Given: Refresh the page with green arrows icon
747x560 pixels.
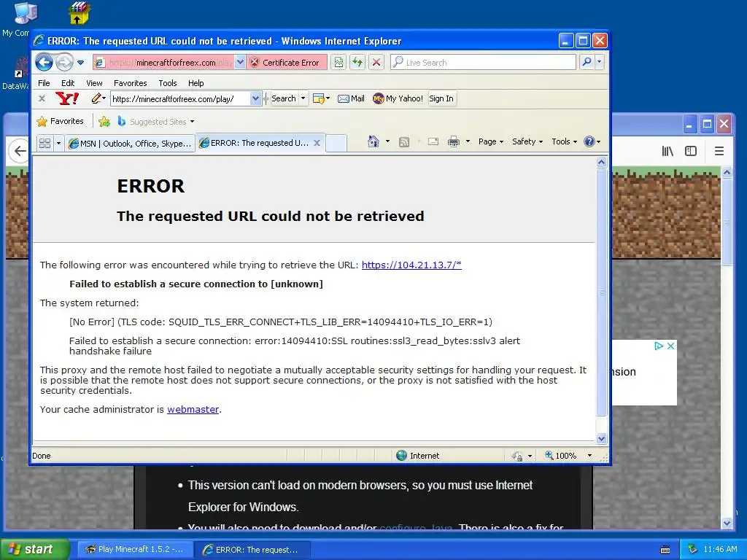Looking at the screenshot, I should [357, 63].
